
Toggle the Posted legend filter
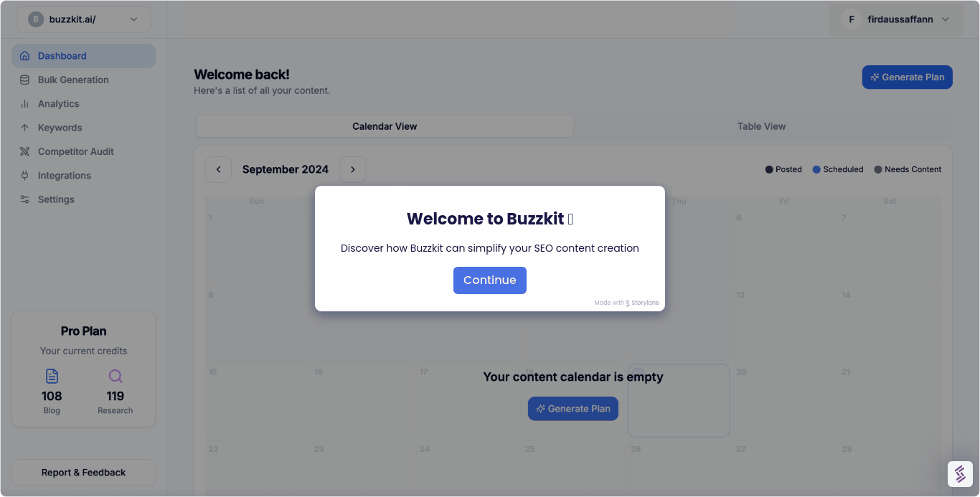(783, 169)
